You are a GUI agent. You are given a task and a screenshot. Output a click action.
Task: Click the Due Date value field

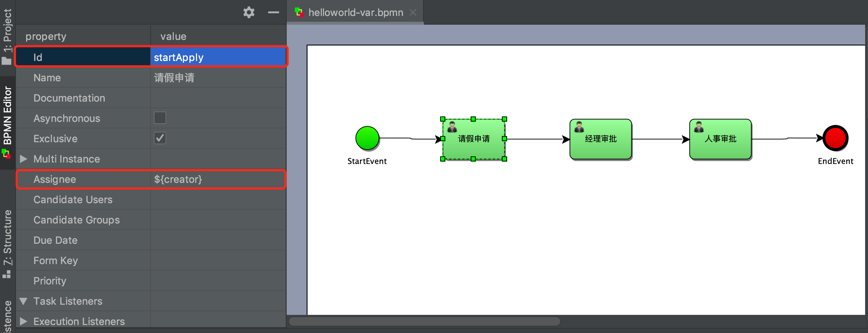(x=218, y=240)
